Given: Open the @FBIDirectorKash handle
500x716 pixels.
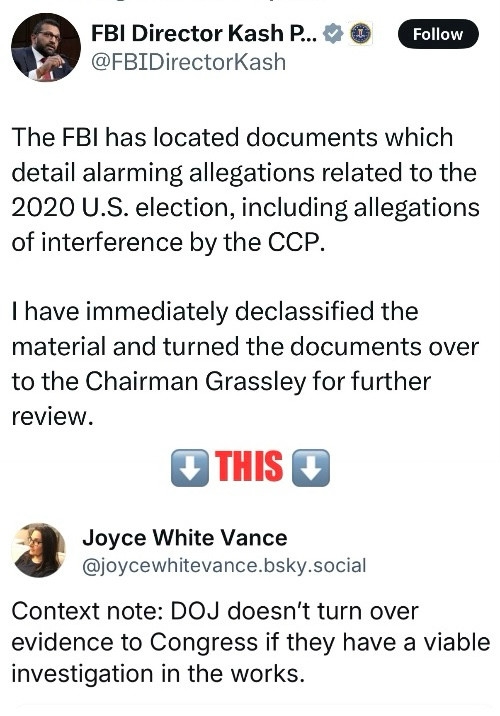Looking at the screenshot, I should 189,62.
